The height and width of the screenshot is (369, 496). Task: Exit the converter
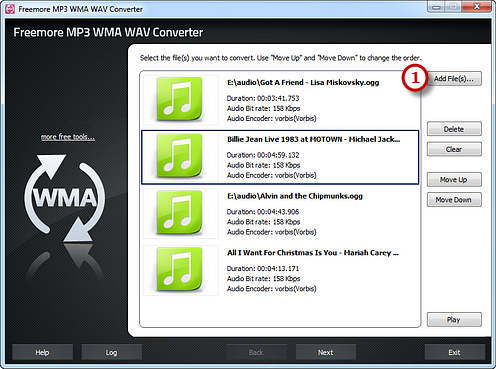click(454, 352)
